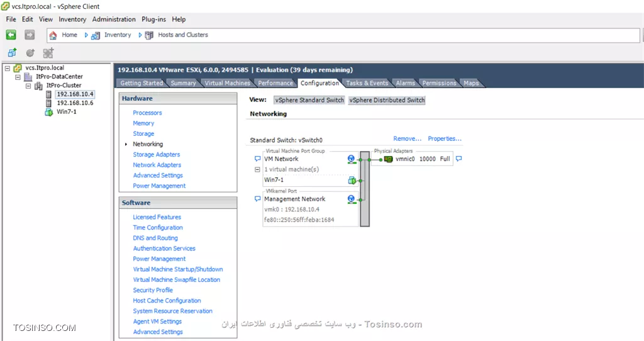Viewport: 644px width, 341px height.
Task: Click VM Network port group globe icon
Action: tap(351, 159)
